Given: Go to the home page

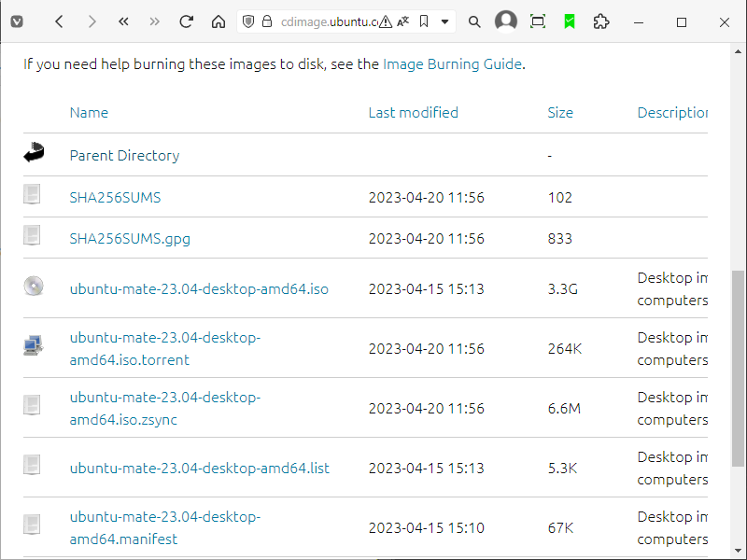Looking at the screenshot, I should point(218,21).
